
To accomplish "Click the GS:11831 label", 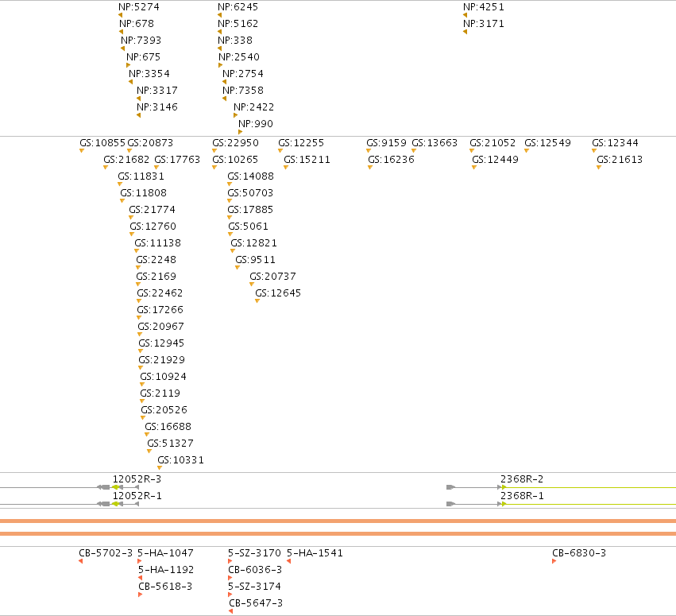I will 141,176.
